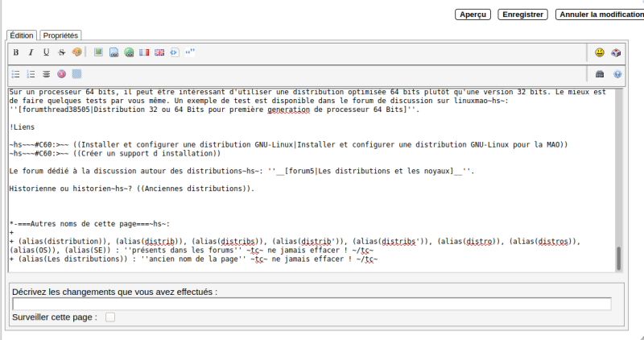Click the French flag icon

[144, 52]
